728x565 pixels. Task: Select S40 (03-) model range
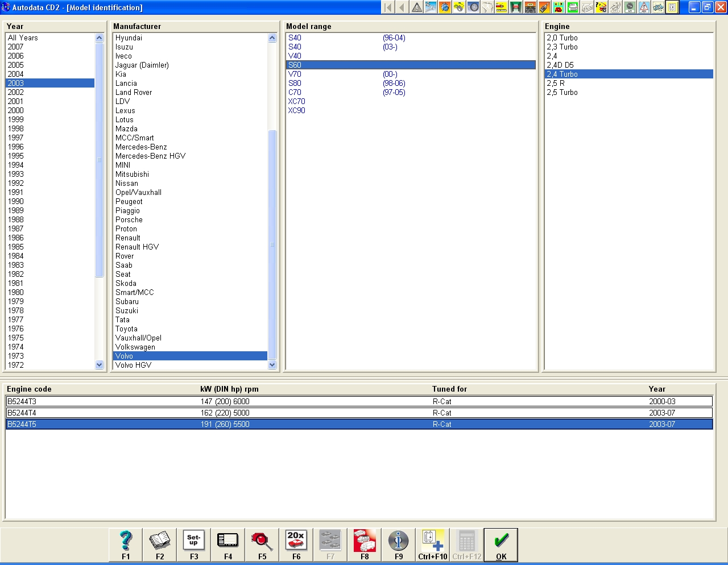click(411, 47)
